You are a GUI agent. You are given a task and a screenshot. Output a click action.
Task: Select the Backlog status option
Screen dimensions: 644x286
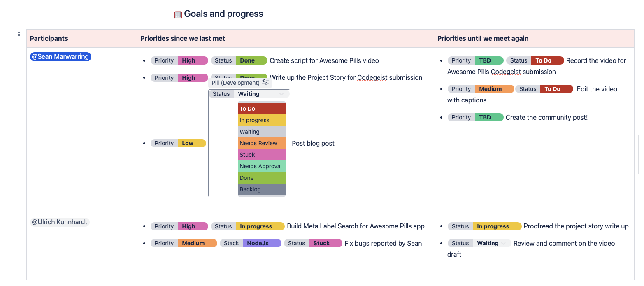tap(261, 189)
